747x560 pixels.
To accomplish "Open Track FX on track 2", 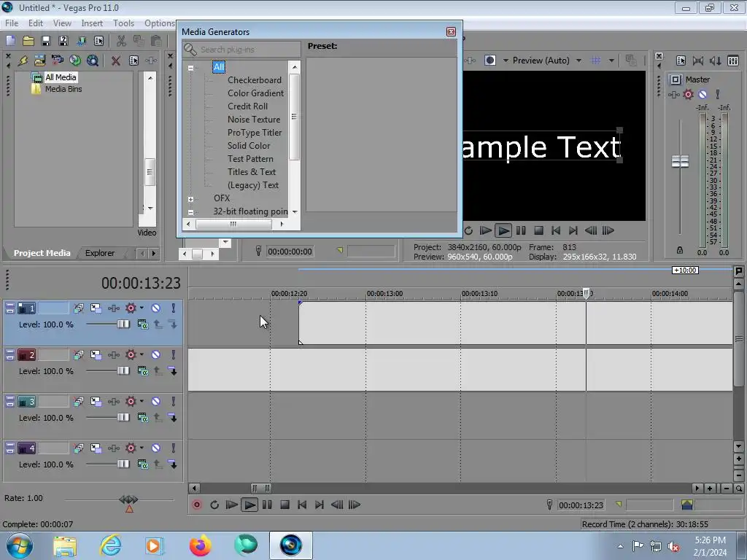I will pyautogui.click(x=113, y=355).
